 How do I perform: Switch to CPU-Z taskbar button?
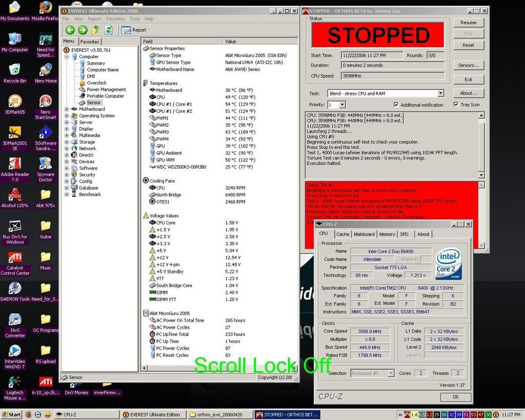86,415
